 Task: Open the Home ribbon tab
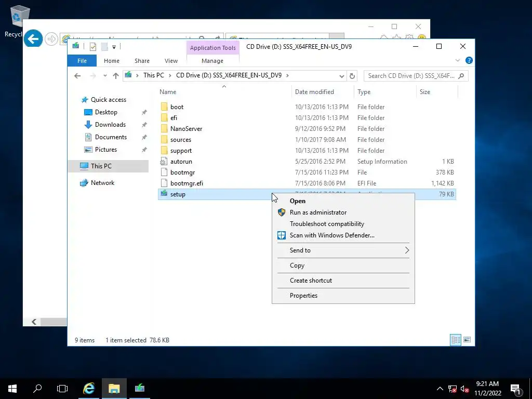click(x=112, y=61)
